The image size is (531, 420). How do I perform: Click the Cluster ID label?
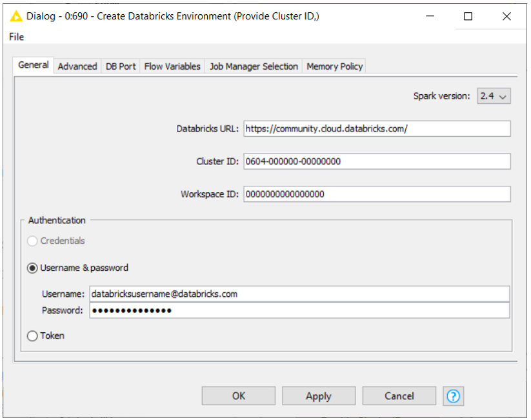click(217, 161)
